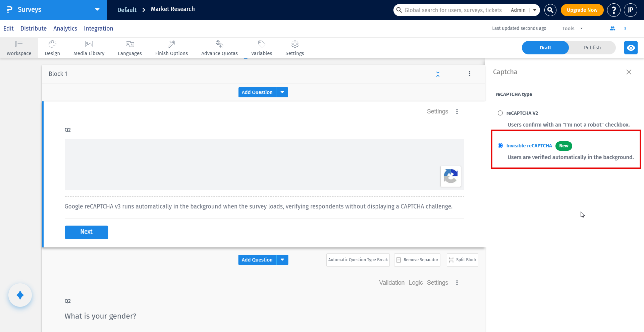Switch to the Integration tab
The height and width of the screenshot is (332, 644).
tap(98, 29)
